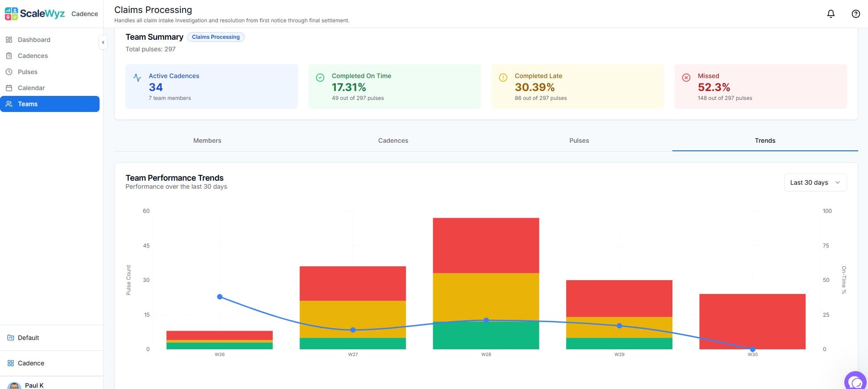Switch to the Cadences tab
Image resolution: width=868 pixels, height=389 pixels.
393,141
